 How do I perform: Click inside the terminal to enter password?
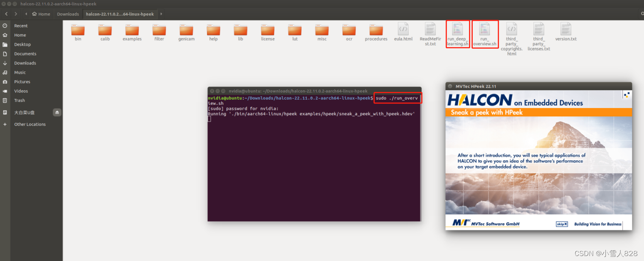tap(312, 166)
